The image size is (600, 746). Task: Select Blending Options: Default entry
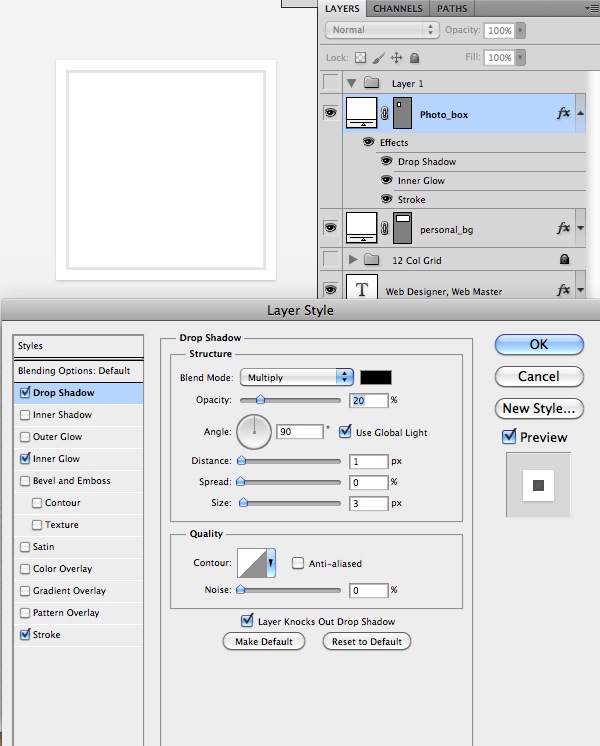click(79, 371)
